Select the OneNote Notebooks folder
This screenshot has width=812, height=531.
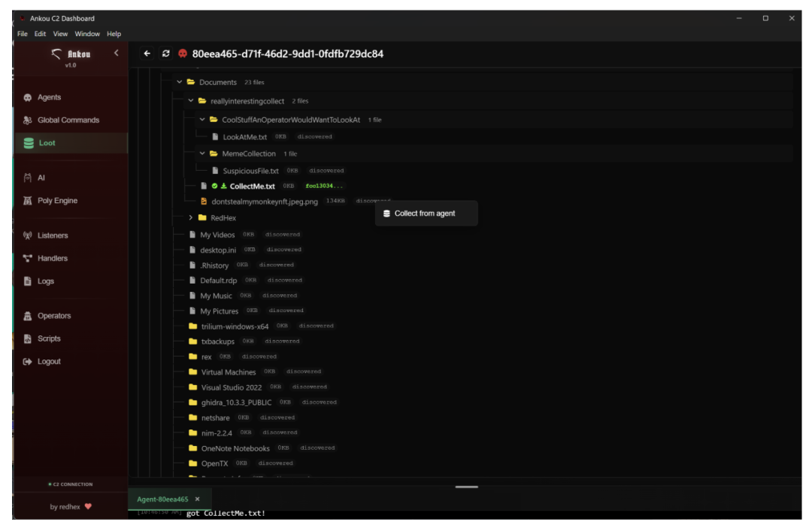pyautogui.click(x=235, y=448)
